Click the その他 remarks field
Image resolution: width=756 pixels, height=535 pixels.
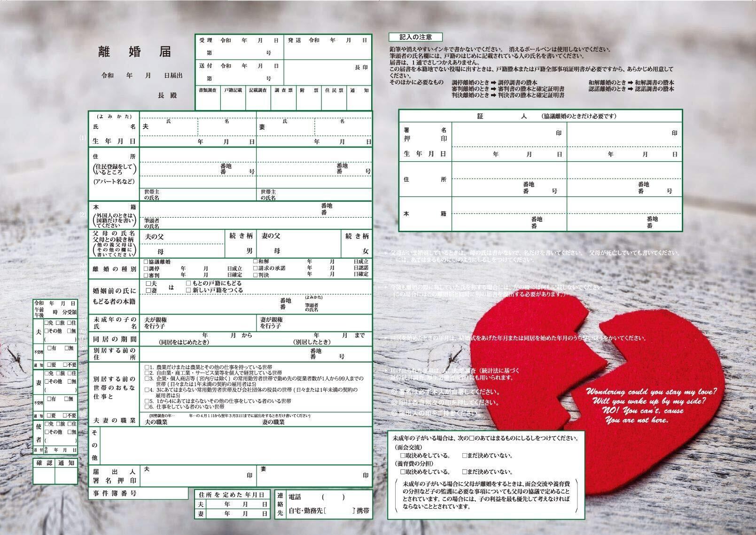coord(235,445)
